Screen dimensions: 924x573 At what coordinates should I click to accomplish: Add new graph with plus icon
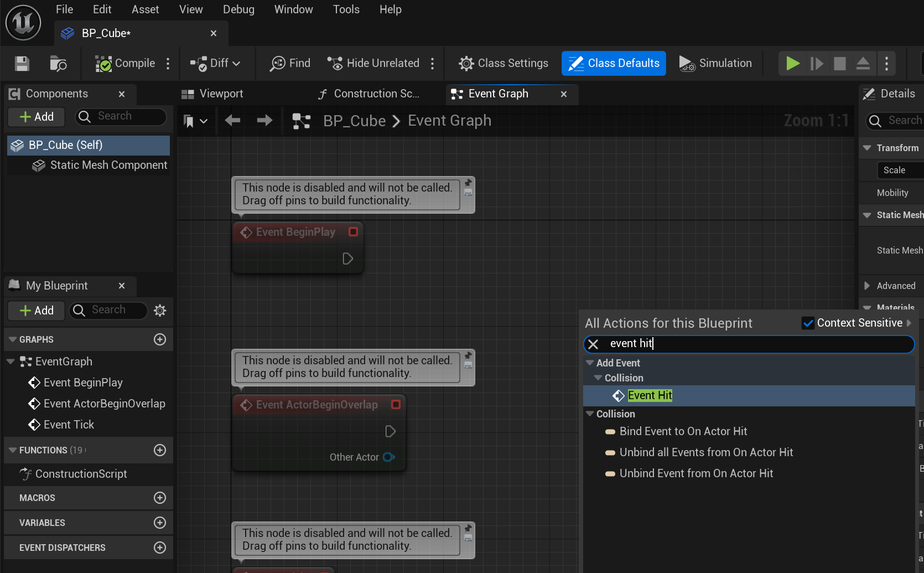pos(160,339)
